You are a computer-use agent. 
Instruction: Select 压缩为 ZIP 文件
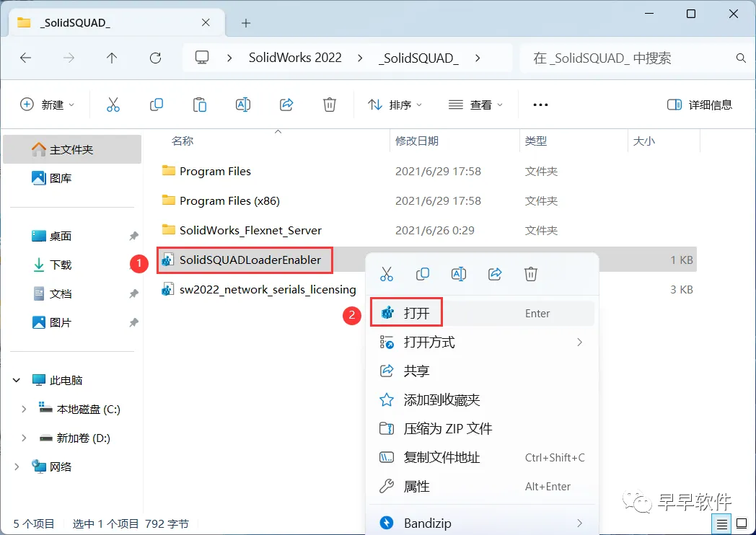click(482, 429)
